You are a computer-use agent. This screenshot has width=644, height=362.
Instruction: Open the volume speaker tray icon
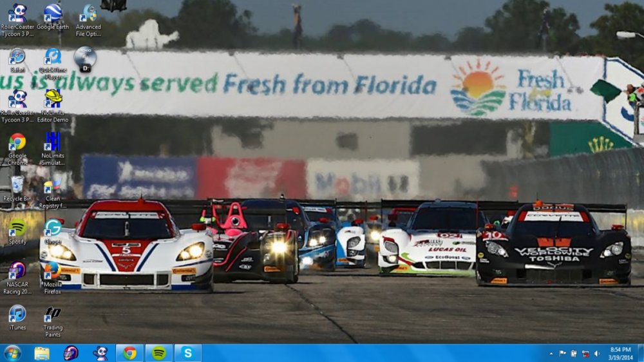tap(597, 354)
